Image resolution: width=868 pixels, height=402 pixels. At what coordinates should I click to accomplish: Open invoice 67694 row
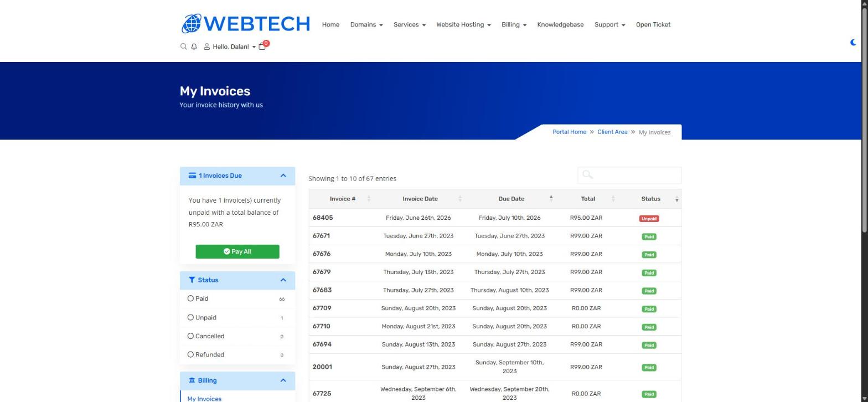pos(495,344)
